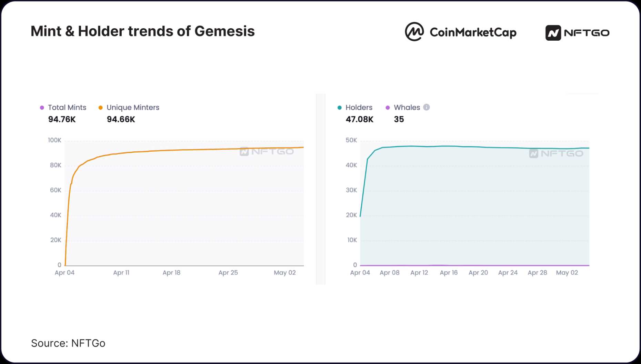Click the CoinMarketCap logo icon
This screenshot has height=364, width=641.
point(414,32)
